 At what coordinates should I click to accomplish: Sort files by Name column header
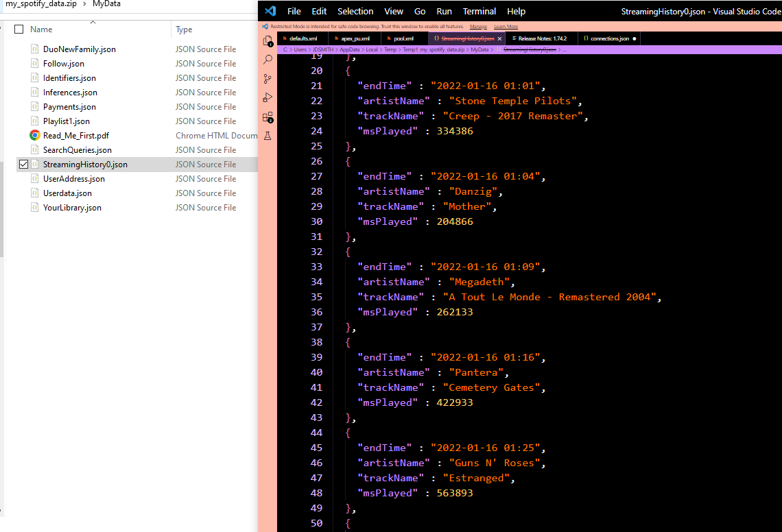pos(41,29)
